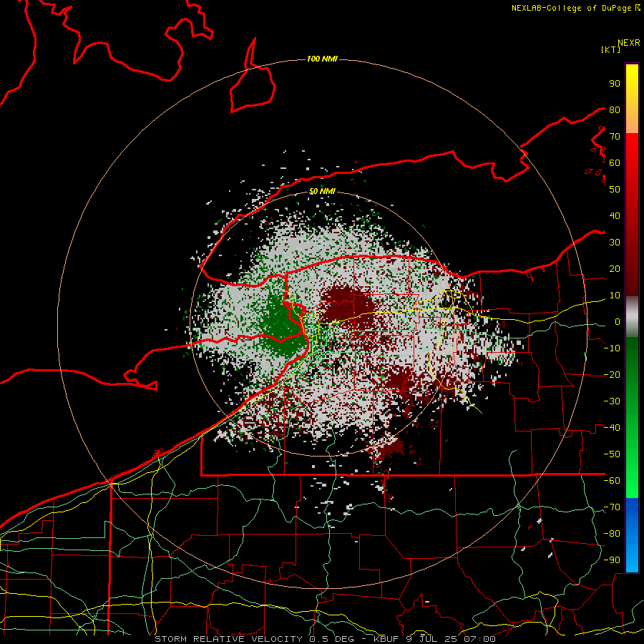Click the -90 knots scale label
This screenshot has width=644, height=644.
point(612,560)
